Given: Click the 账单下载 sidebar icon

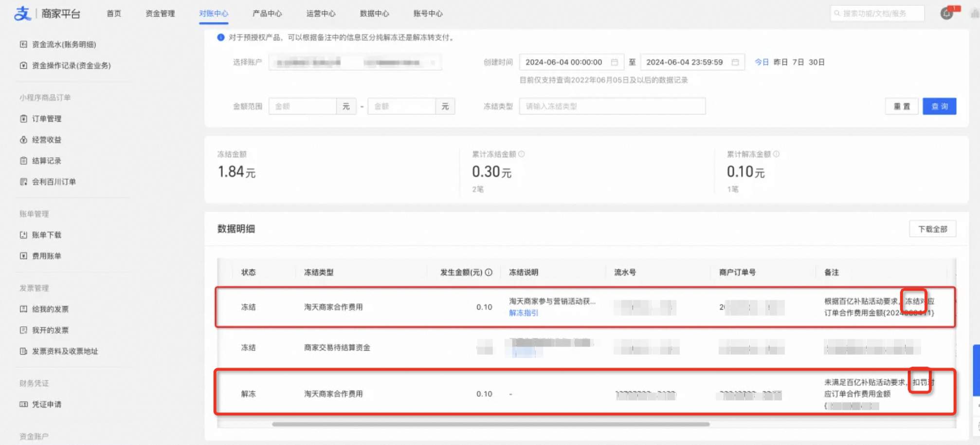Looking at the screenshot, I should coord(23,235).
